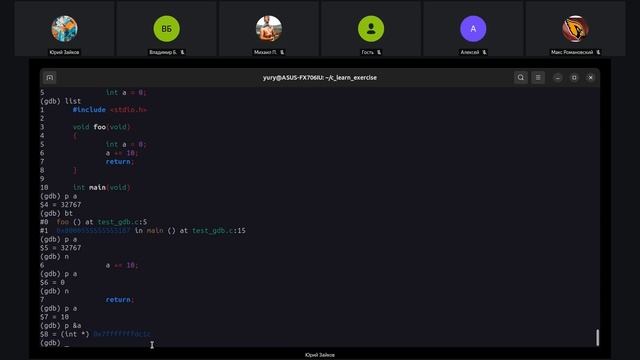This screenshot has height=360, width=640.
Task: Maximize the terminal window
Action: click(574, 78)
